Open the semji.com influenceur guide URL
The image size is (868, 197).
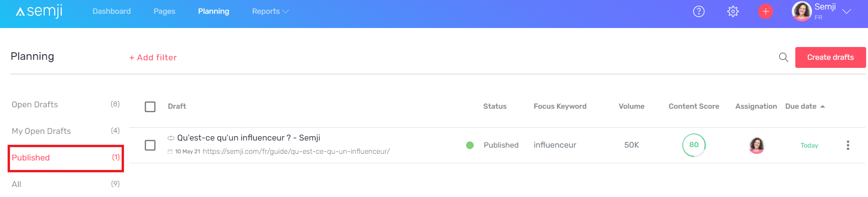296,151
